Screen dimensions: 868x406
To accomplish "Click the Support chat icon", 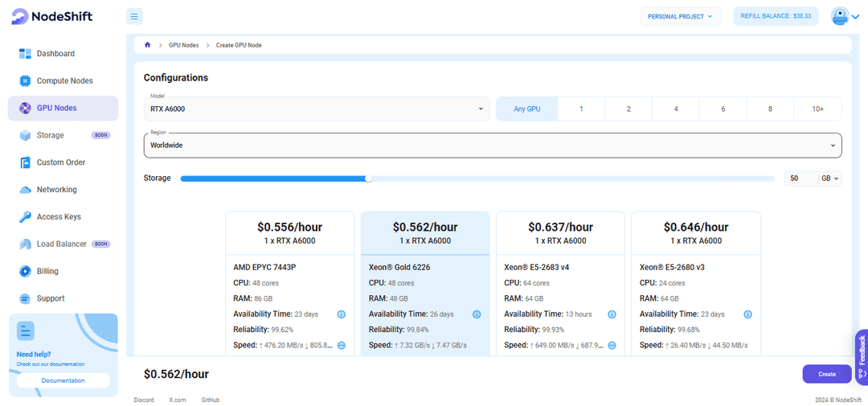I will coord(25,298).
